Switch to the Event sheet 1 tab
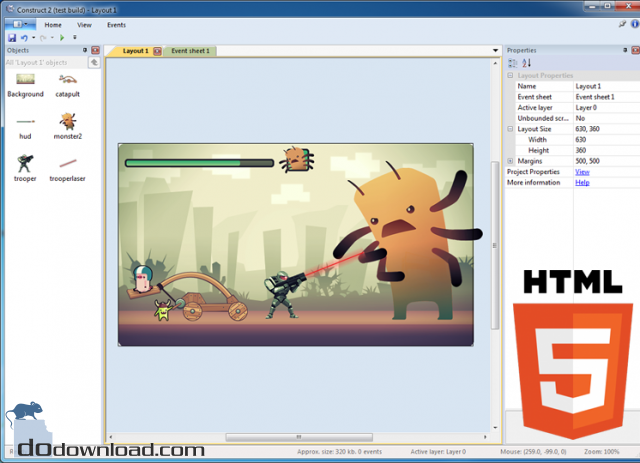The width and height of the screenshot is (640, 463). click(190, 51)
